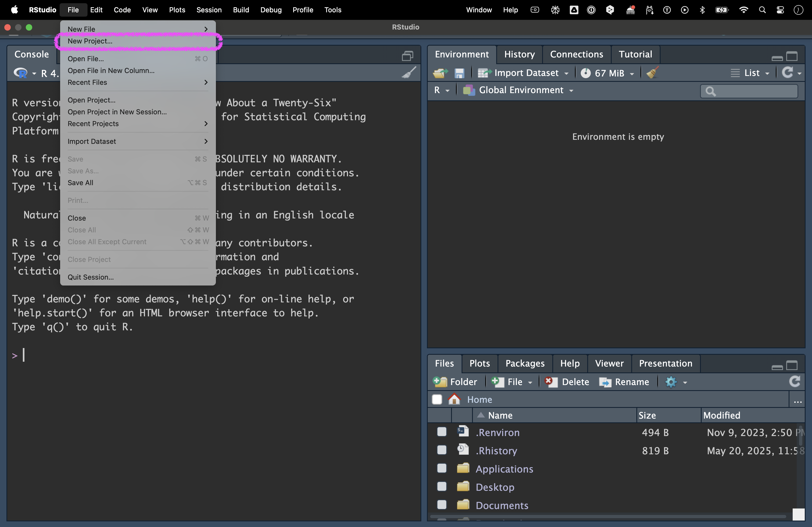Maximize the Environment pane
This screenshot has width=812, height=527.
pos(792,56)
